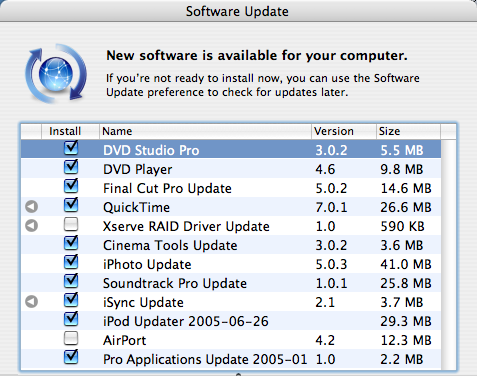The image size is (477, 376).
Task: Select the Pro Applications Update 2005-01 row
Action: tap(231, 359)
